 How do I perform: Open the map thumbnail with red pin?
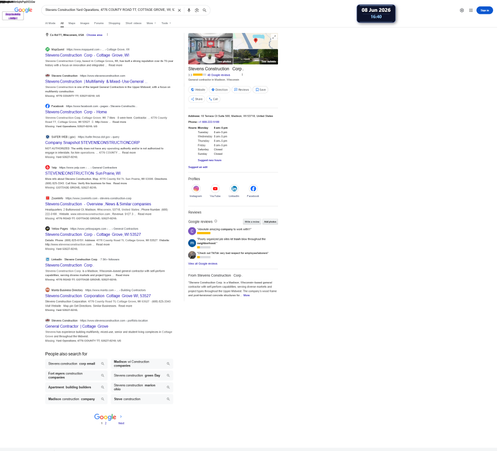point(256,41)
